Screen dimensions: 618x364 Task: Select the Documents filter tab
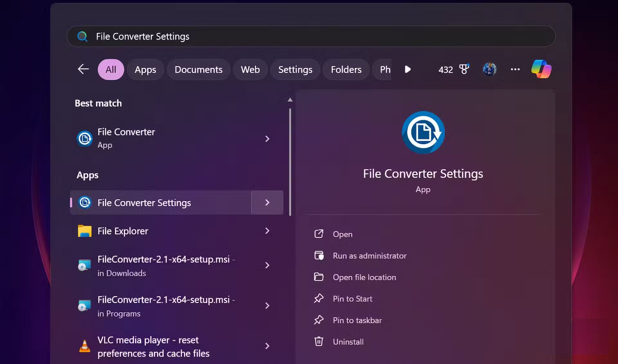(x=198, y=70)
